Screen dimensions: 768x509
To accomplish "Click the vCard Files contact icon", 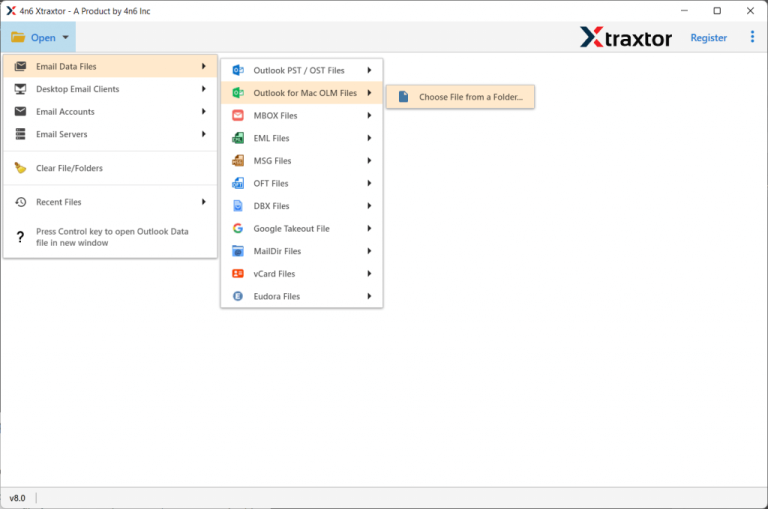I will [238, 273].
